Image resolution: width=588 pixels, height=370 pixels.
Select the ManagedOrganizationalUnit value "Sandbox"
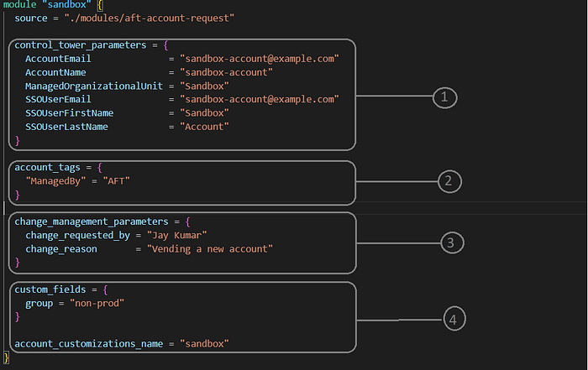(204, 86)
